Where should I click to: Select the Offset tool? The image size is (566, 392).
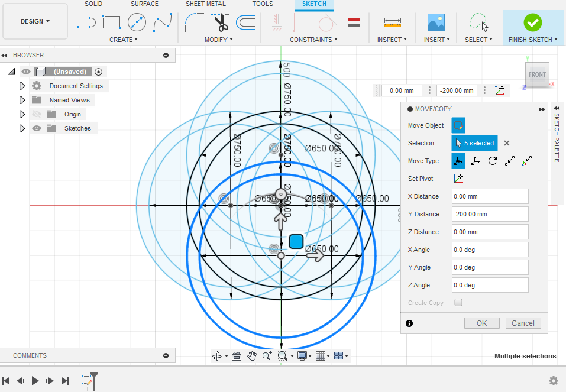point(245,22)
